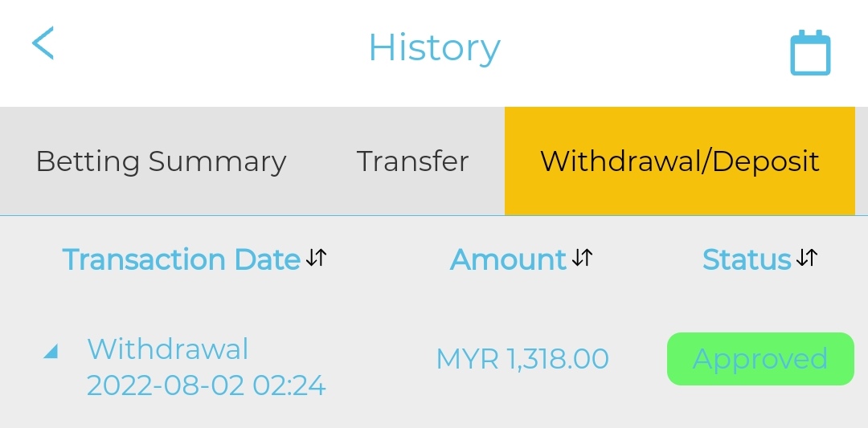Expand the Withdrawal row triangle
The image size is (868, 428).
click(x=51, y=352)
